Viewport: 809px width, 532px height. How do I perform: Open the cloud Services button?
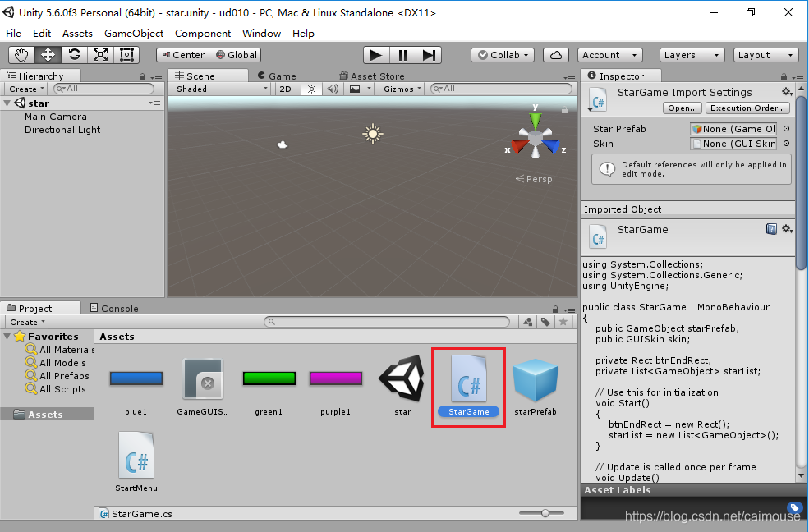(x=556, y=55)
